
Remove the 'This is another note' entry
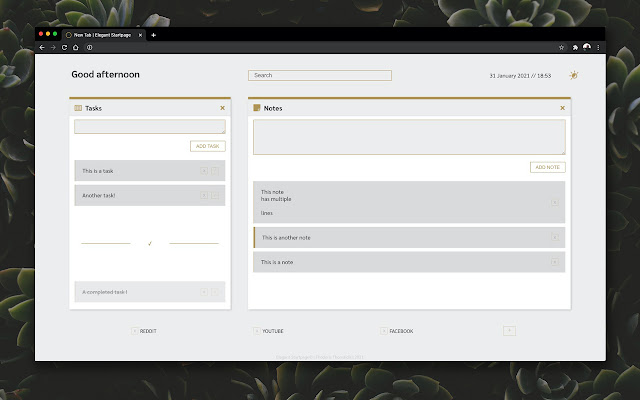click(555, 237)
